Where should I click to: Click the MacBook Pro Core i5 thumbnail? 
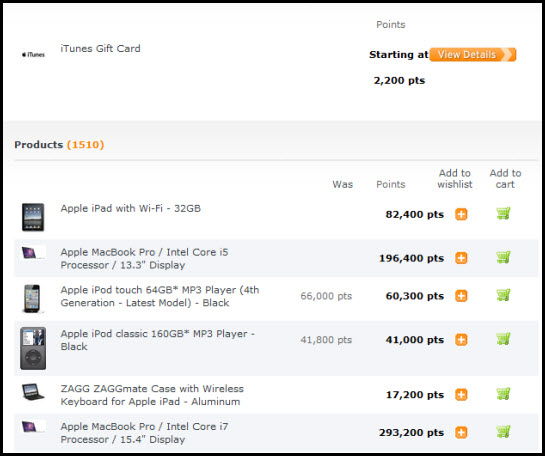tap(33, 252)
